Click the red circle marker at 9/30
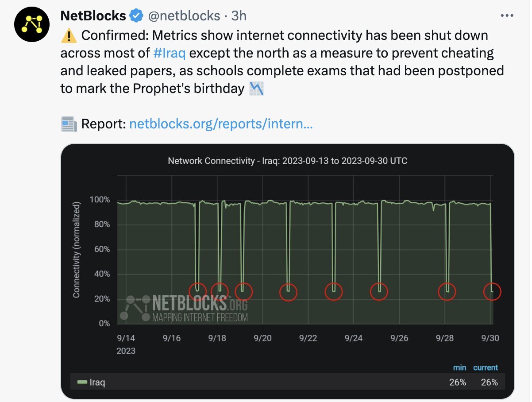 coord(492,292)
